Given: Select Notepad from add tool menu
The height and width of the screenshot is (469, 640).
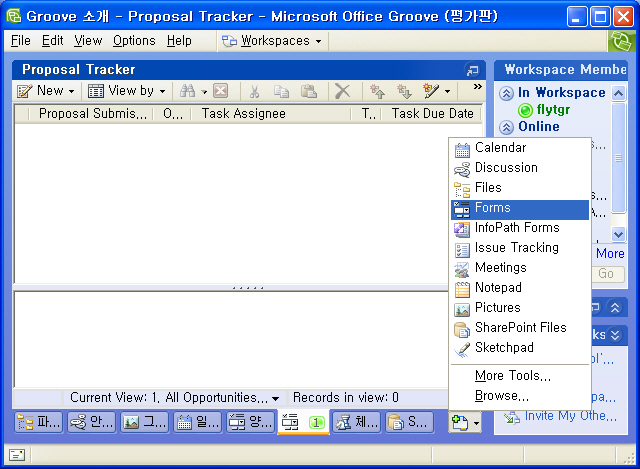Looking at the screenshot, I should [520, 288].
